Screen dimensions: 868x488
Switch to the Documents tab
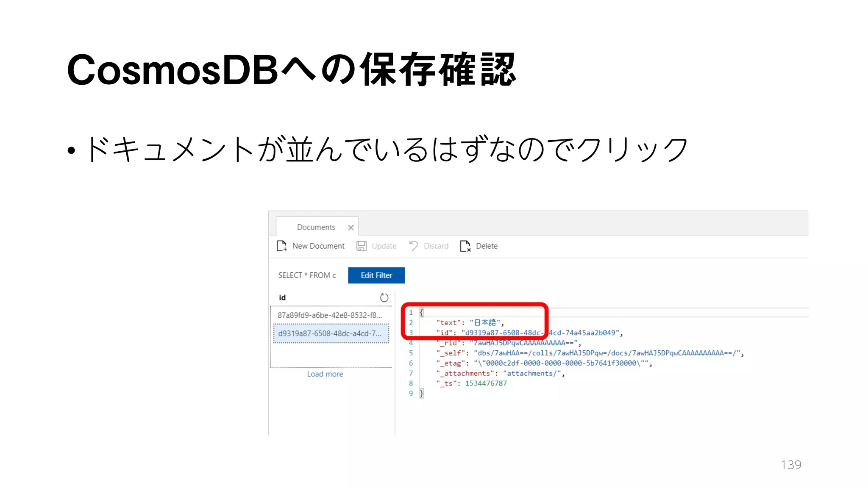pyautogui.click(x=316, y=227)
